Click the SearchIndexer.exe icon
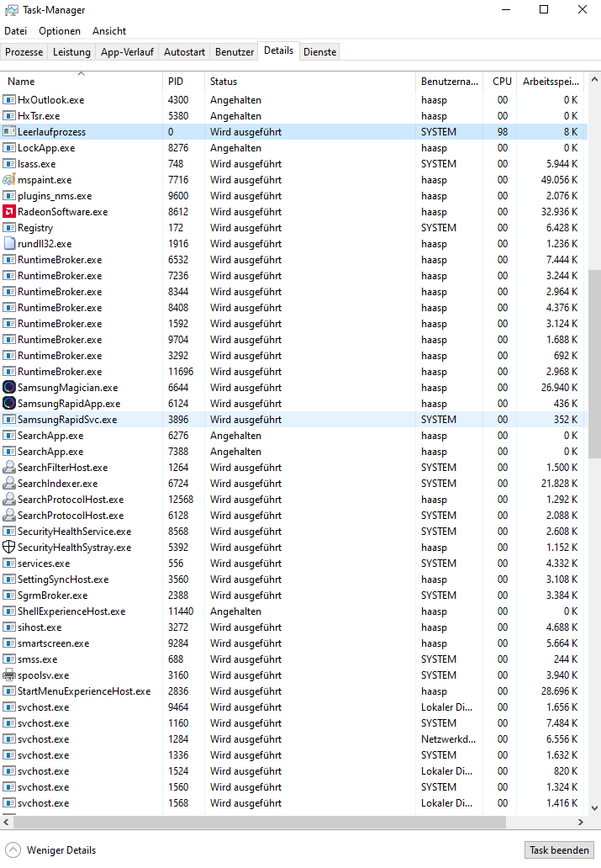The width and height of the screenshot is (601, 868). click(x=9, y=484)
